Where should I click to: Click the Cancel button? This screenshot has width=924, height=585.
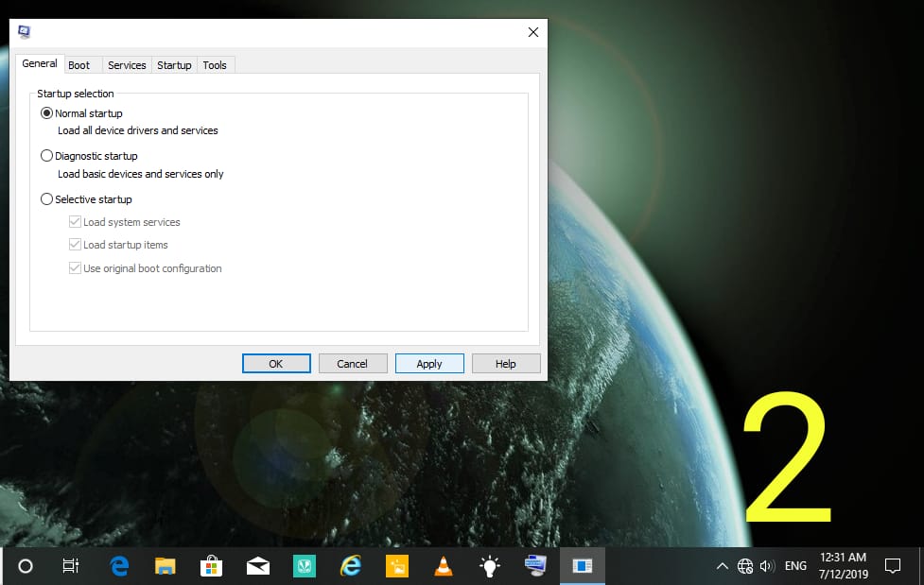coord(353,364)
